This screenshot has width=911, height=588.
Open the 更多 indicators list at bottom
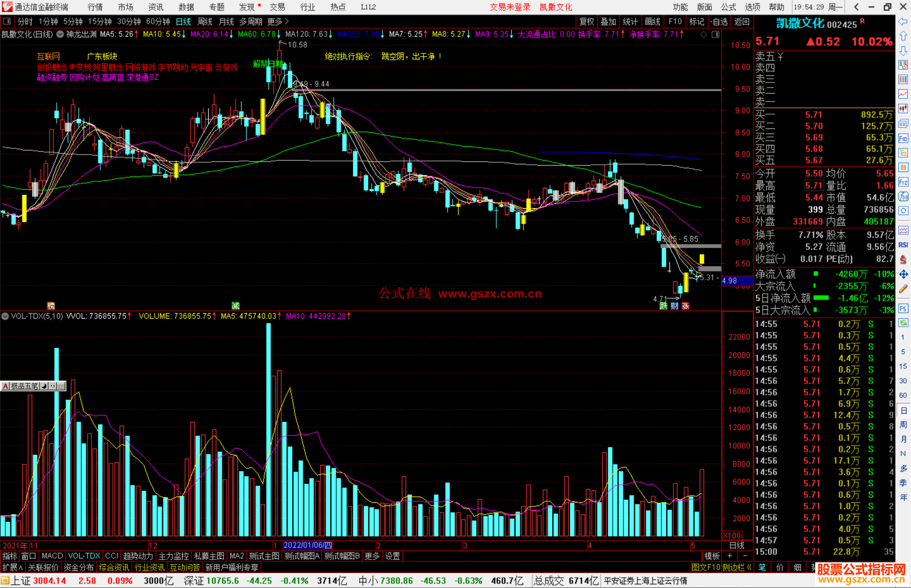pos(372,556)
